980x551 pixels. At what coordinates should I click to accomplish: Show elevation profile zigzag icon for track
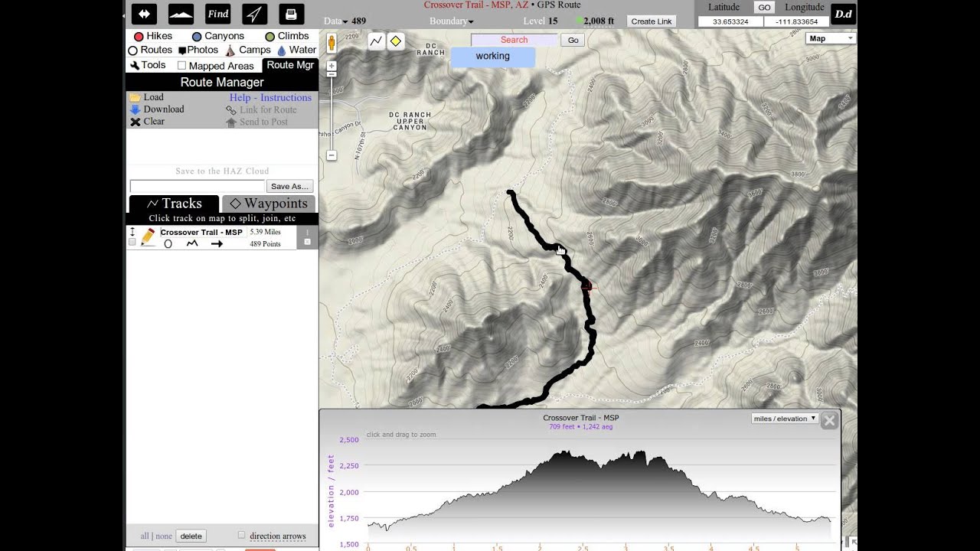(192, 243)
